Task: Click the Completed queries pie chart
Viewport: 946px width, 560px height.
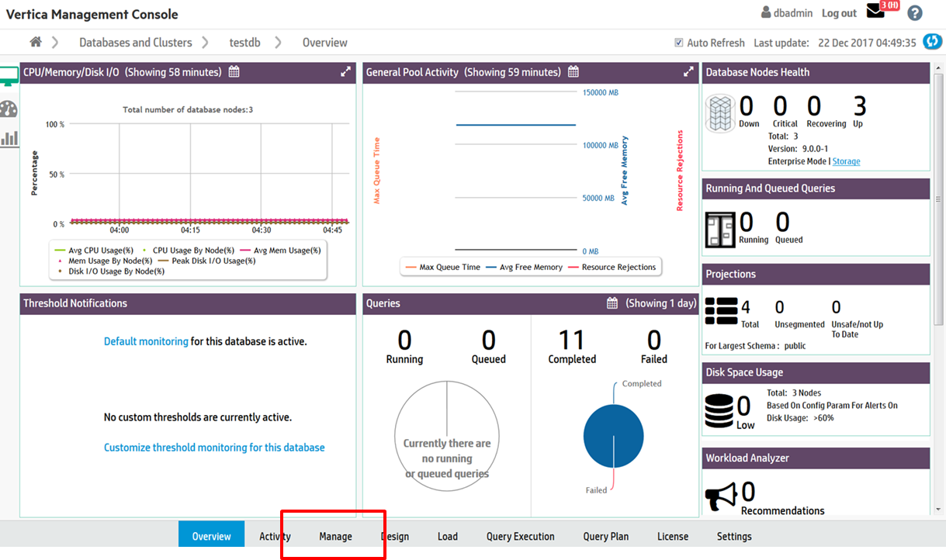Action: pyautogui.click(x=613, y=436)
